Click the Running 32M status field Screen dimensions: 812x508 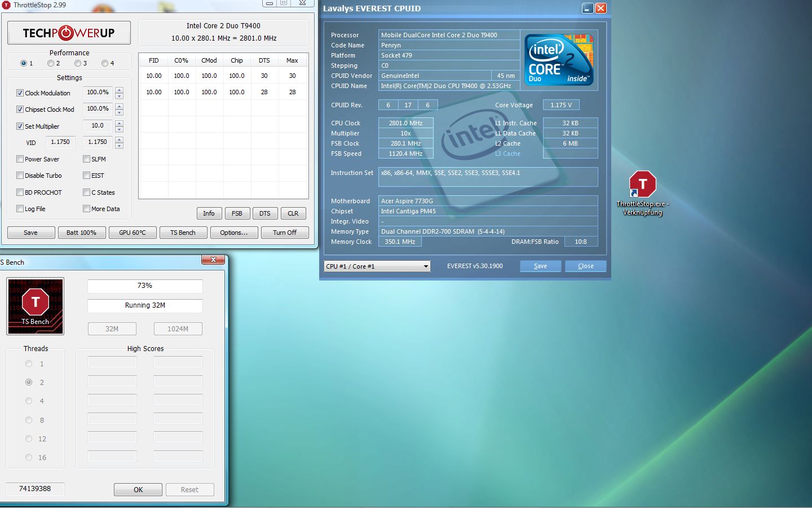click(x=145, y=305)
